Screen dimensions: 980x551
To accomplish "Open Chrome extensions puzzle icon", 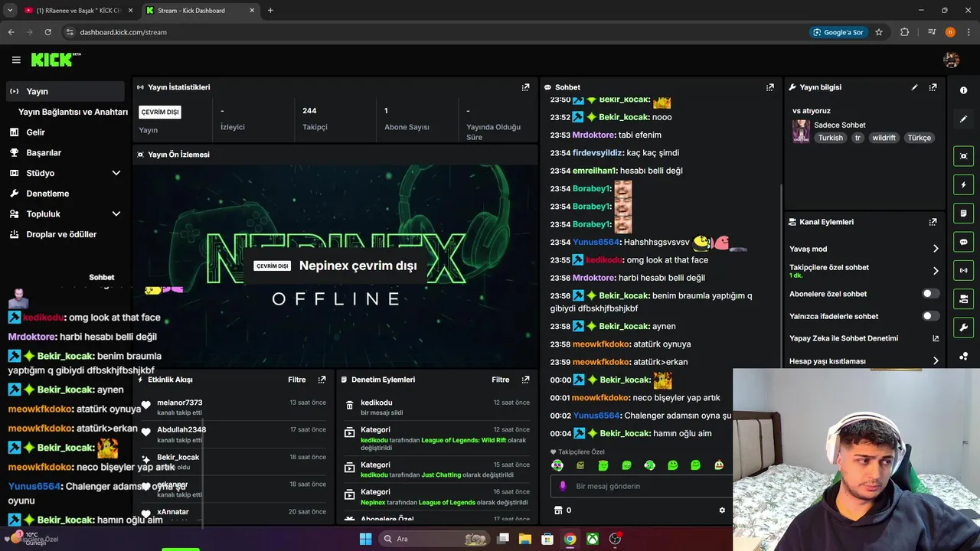I will pos(904,32).
